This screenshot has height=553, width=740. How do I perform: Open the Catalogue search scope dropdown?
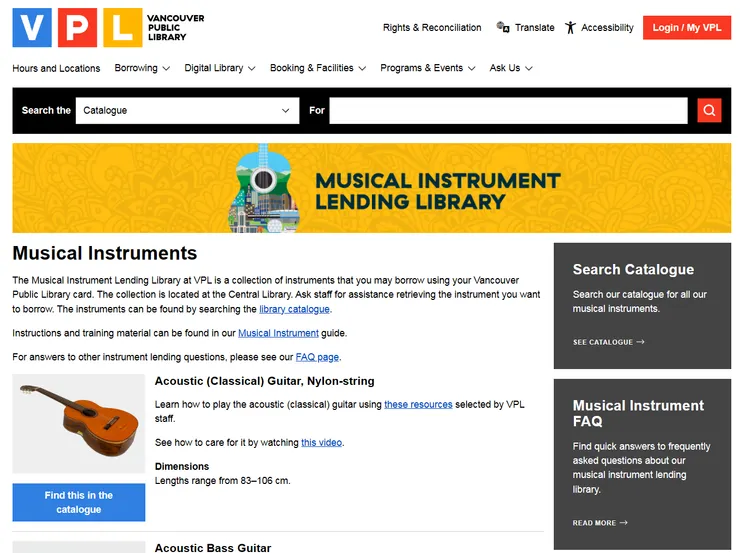coord(187,110)
